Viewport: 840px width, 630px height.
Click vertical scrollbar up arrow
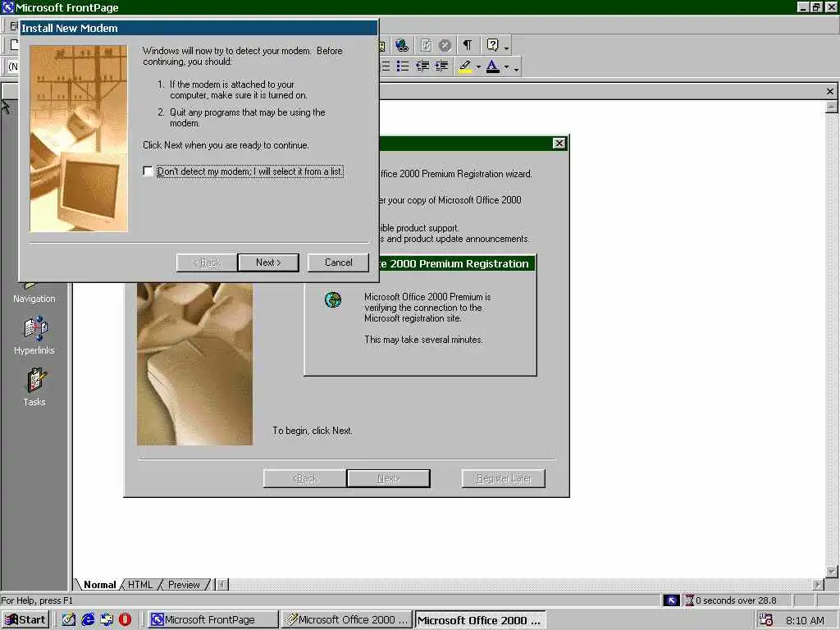coord(832,107)
